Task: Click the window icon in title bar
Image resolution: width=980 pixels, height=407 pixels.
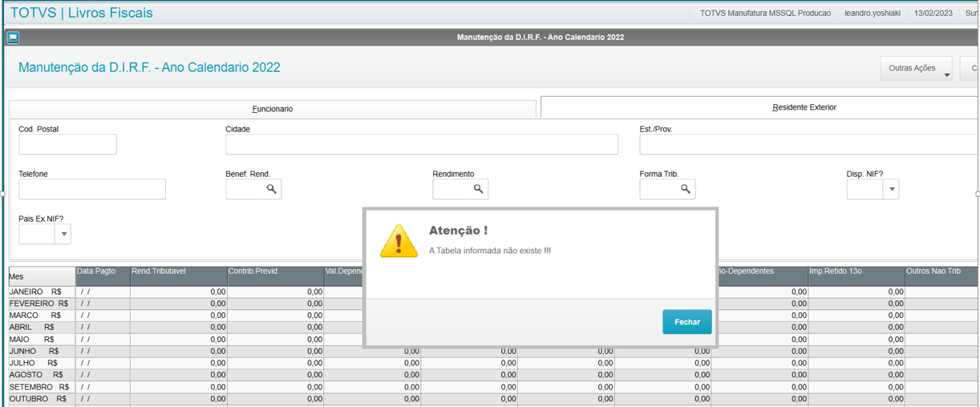Action: (x=13, y=38)
